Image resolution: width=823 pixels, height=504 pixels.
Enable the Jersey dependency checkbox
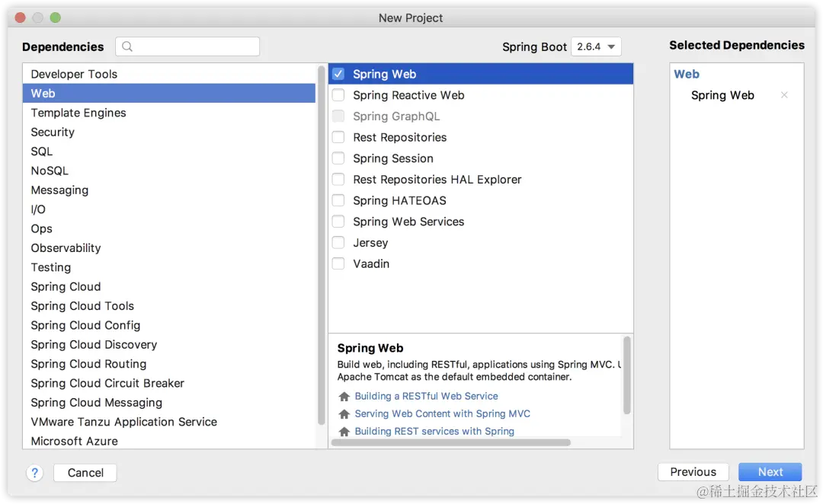click(338, 242)
